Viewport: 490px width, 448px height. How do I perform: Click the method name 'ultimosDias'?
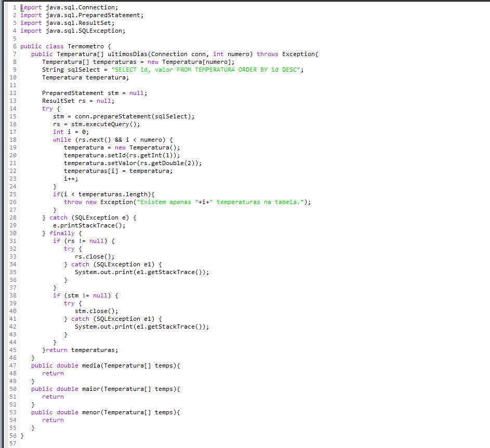coord(127,54)
